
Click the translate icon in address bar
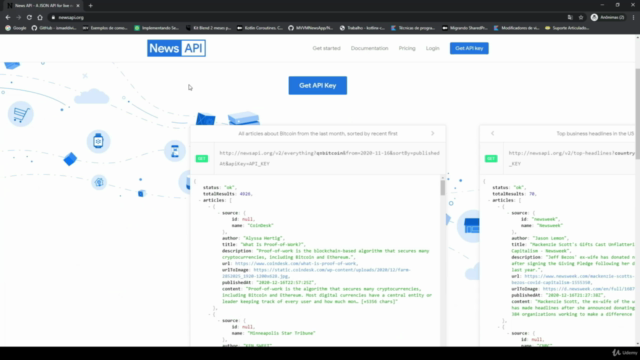click(570, 18)
